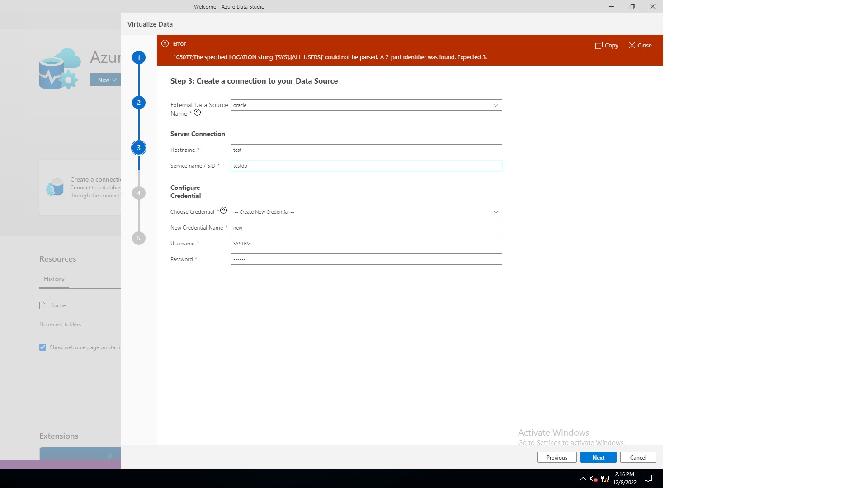Click the Resources section header
Viewport: 868px width, 488px height.
tap(57, 258)
